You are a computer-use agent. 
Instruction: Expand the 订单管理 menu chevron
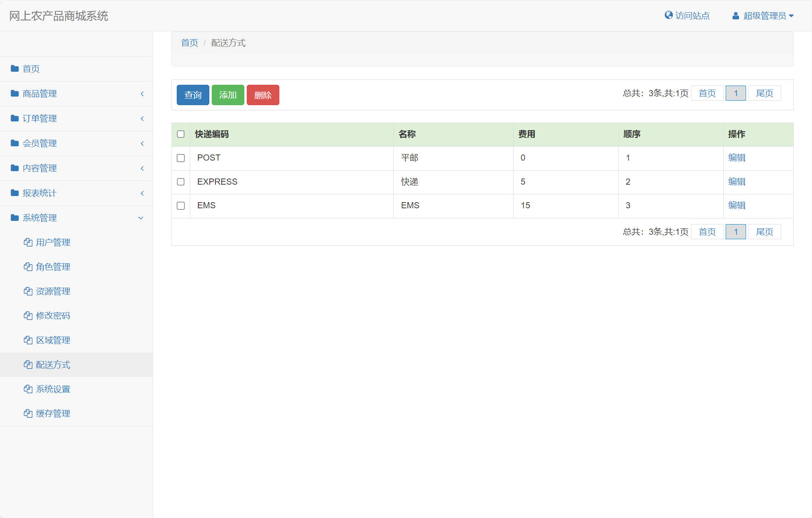(142, 119)
